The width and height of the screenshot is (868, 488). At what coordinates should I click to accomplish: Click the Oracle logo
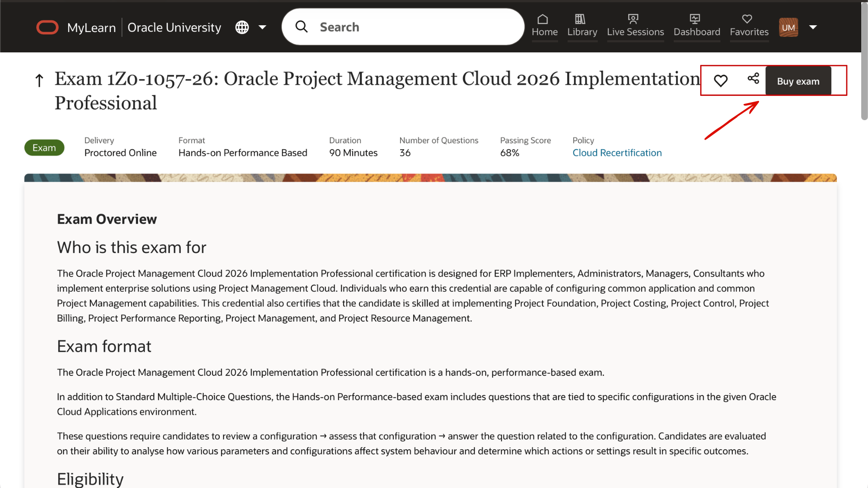(47, 27)
